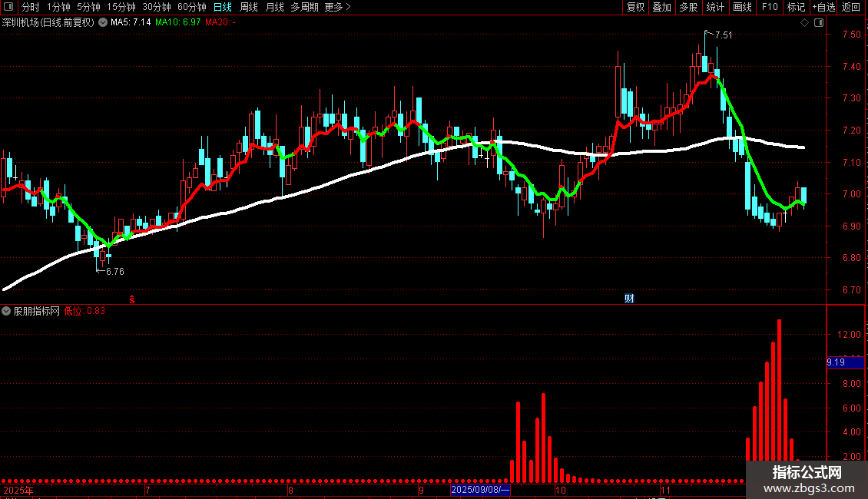Screen dimensions: 868x499
Task: Open the 多周期 multi-period view
Action: click(304, 7)
